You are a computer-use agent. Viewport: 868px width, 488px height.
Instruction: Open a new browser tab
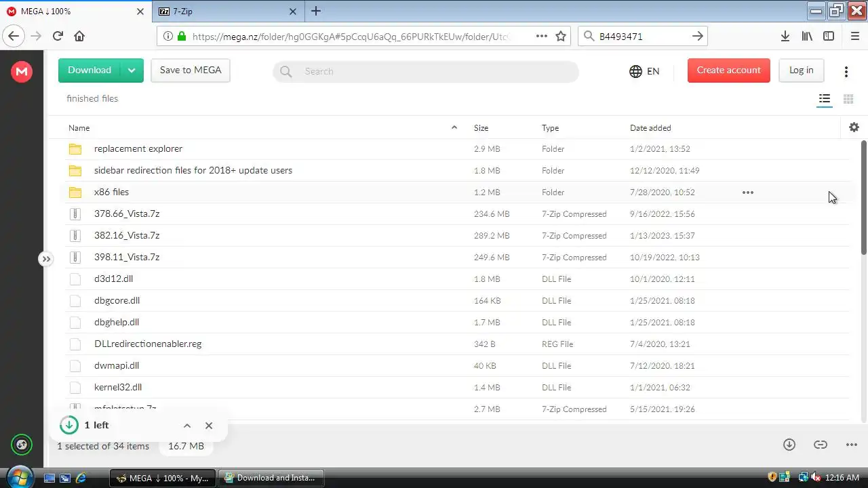(316, 11)
